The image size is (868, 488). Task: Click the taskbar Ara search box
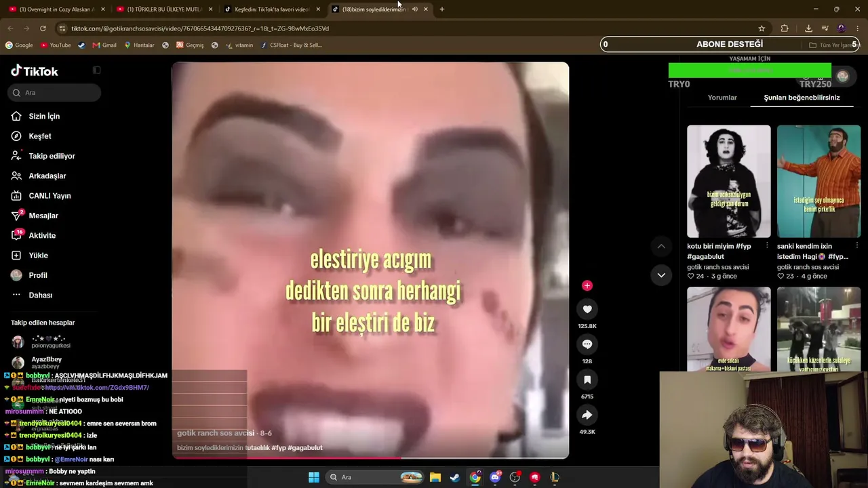374,477
